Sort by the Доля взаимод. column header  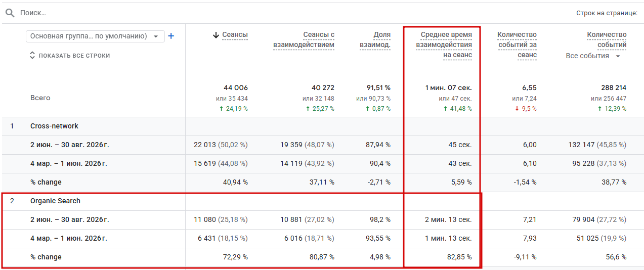(x=375, y=40)
